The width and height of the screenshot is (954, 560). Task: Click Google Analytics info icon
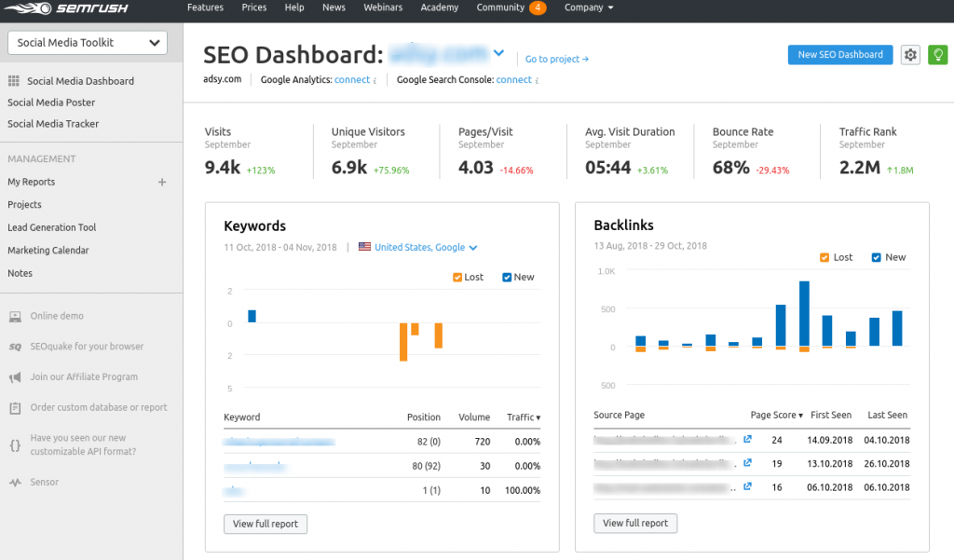tap(375, 80)
